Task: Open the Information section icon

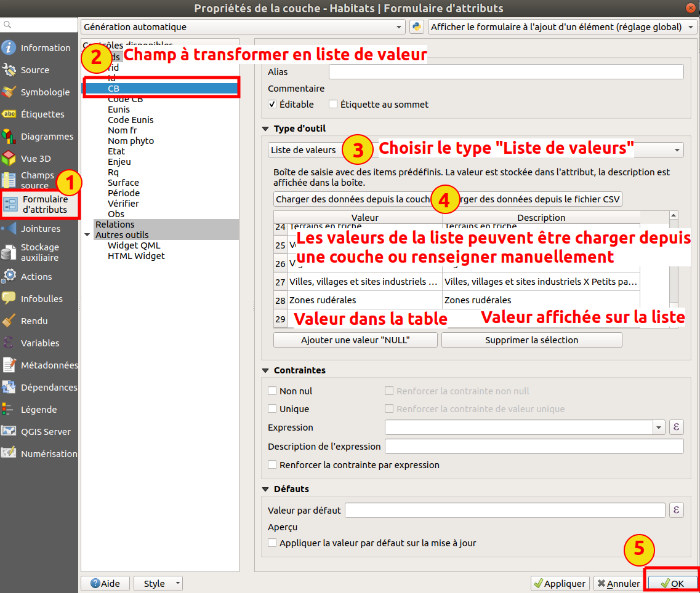Action: pos(9,48)
